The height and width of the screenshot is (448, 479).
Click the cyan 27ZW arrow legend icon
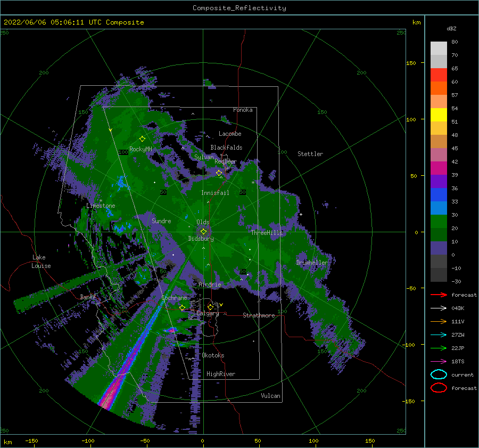pyautogui.click(x=439, y=335)
